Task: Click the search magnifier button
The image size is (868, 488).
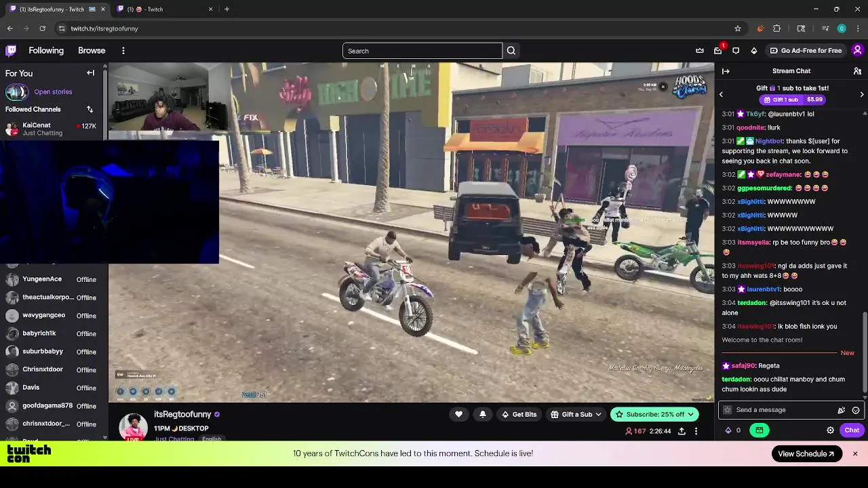Action: 511,51
